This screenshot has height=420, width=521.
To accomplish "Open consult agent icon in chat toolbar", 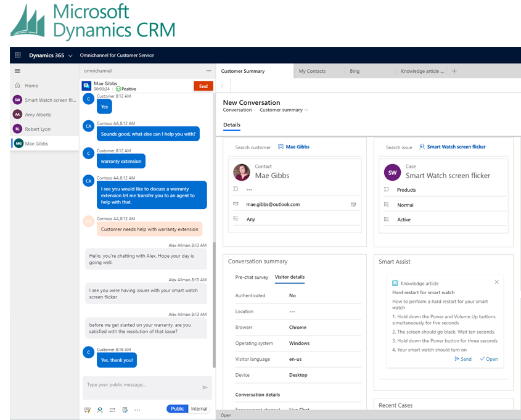I will point(100,410).
